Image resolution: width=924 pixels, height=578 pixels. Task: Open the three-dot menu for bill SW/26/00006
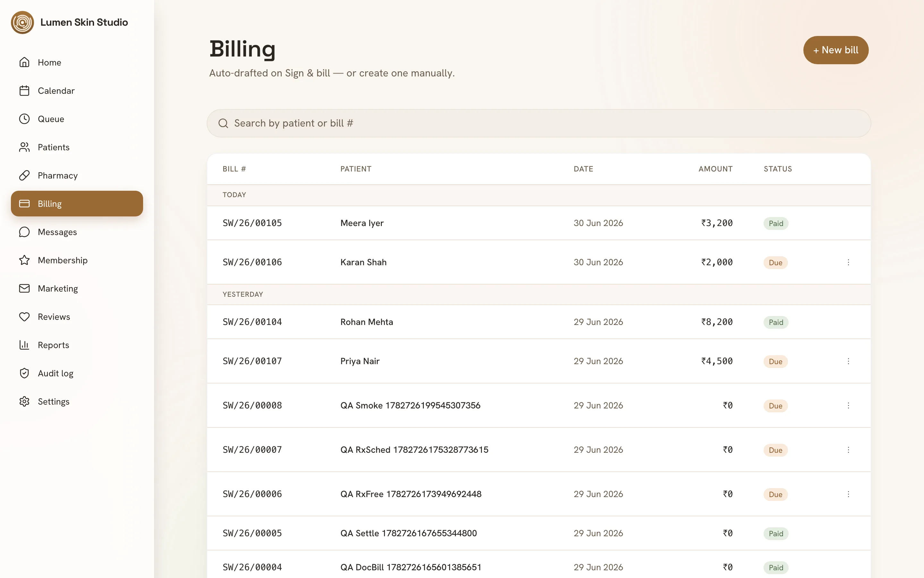tap(848, 494)
